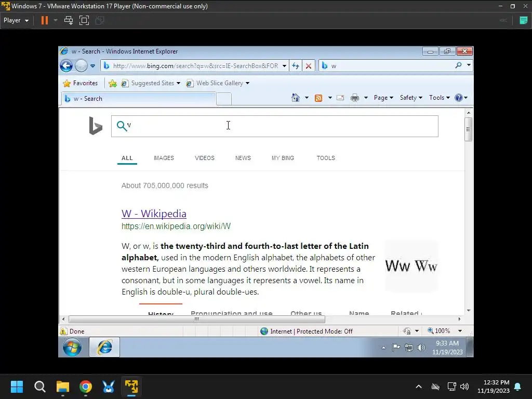Pause the virtual machine from VMware toolbar
The image size is (532, 399).
[x=45, y=20]
